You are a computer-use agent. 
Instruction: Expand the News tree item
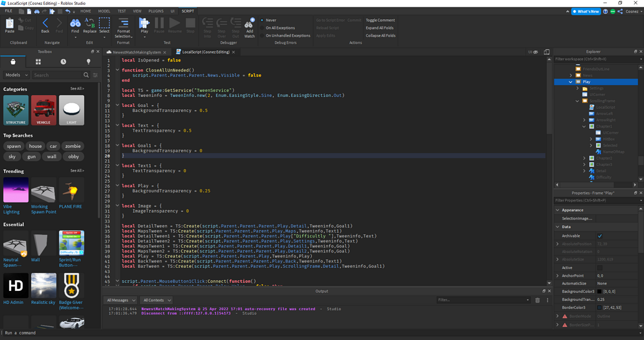571,75
